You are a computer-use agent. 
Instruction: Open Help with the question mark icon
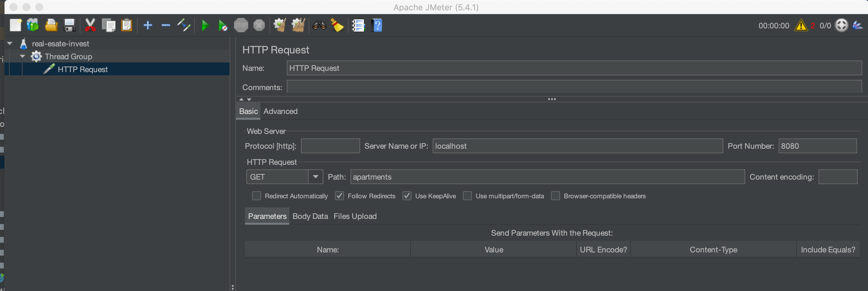tap(377, 25)
